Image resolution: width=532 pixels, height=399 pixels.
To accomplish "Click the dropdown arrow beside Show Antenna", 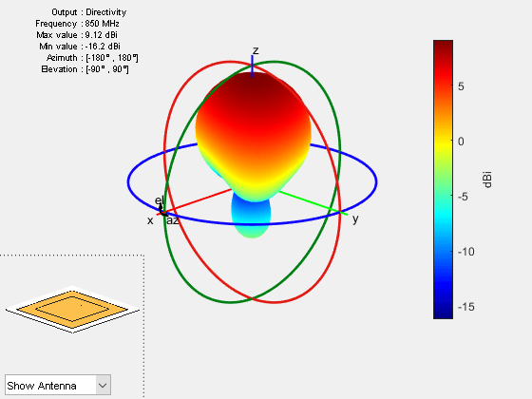I will coord(103,386).
